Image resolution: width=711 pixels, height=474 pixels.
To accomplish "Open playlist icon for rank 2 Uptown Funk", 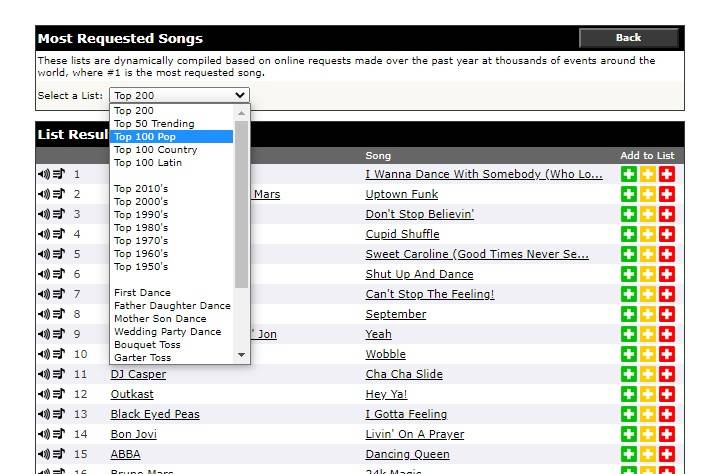I will (59, 194).
